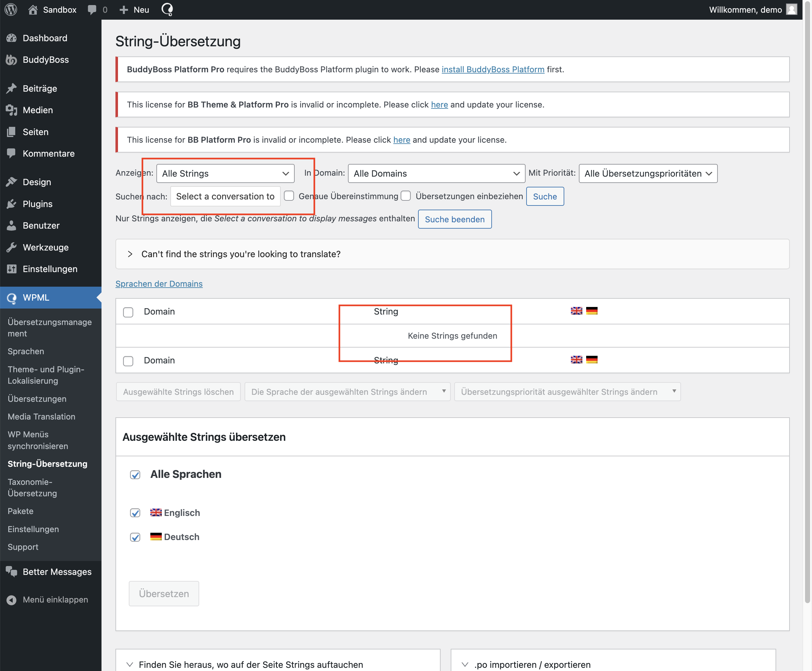
Task: Click UK flag in bottom table footer
Action: (x=577, y=360)
